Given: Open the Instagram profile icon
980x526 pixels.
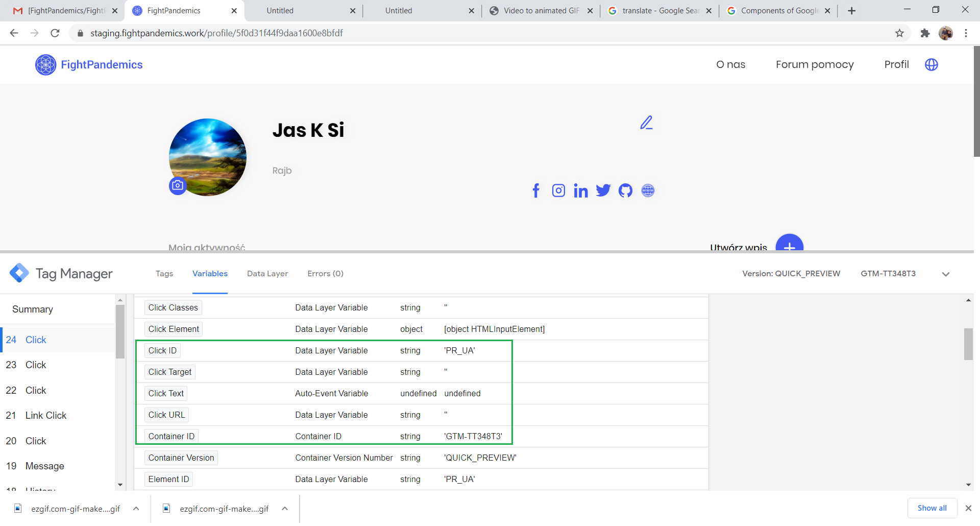Looking at the screenshot, I should click(558, 190).
